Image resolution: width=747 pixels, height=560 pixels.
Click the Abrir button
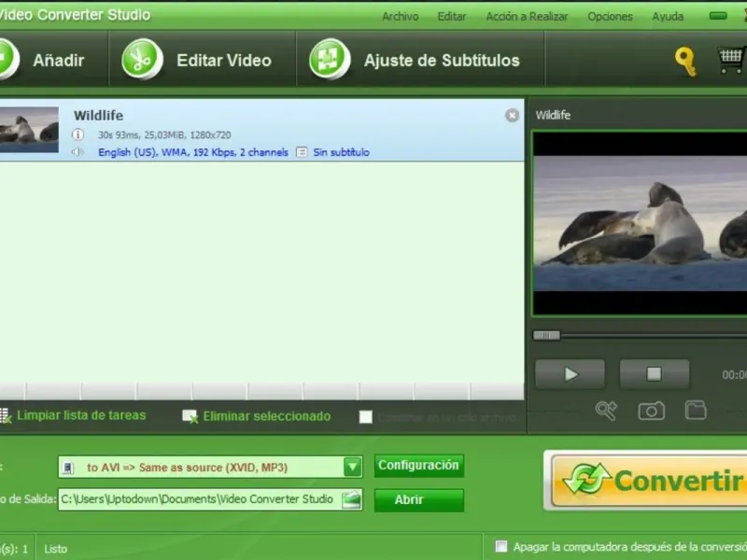[418, 500]
